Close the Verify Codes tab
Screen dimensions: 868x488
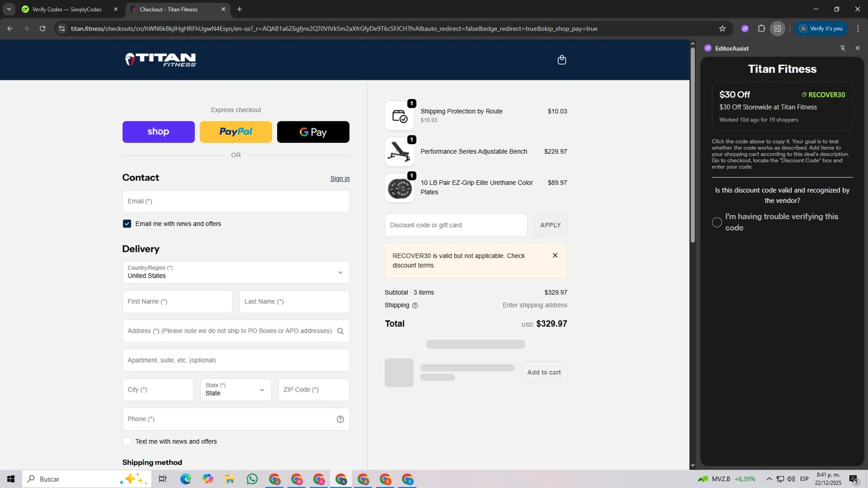(x=115, y=9)
